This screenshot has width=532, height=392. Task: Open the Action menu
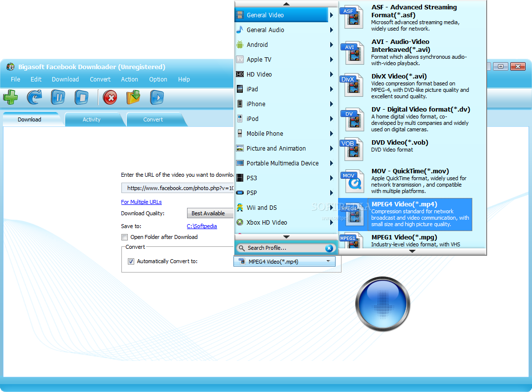130,79
